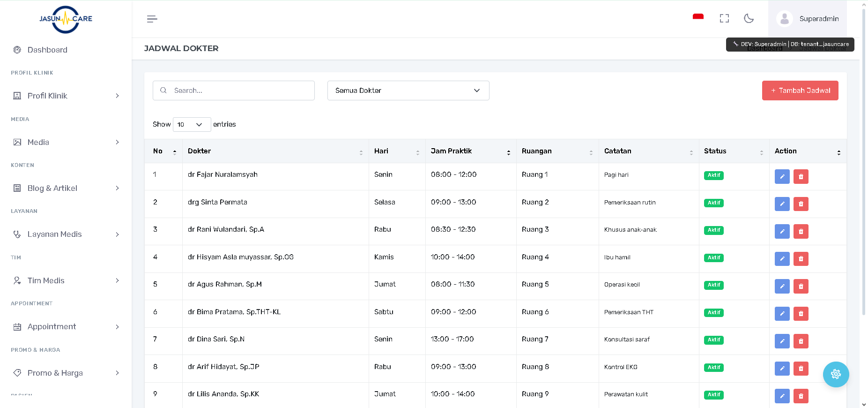The image size is (868, 408).
Task: Delete drg Sinta Permata's schedule
Action: pyautogui.click(x=801, y=204)
